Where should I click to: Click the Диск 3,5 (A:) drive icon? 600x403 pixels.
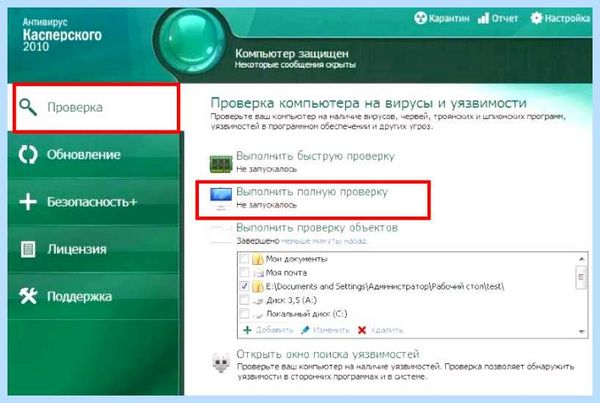258,301
